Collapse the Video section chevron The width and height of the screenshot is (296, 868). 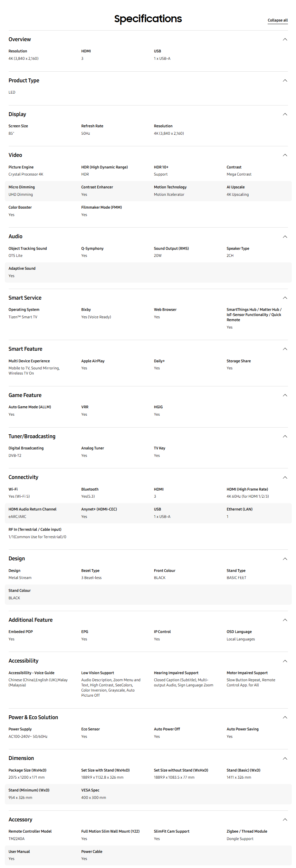[x=285, y=155]
